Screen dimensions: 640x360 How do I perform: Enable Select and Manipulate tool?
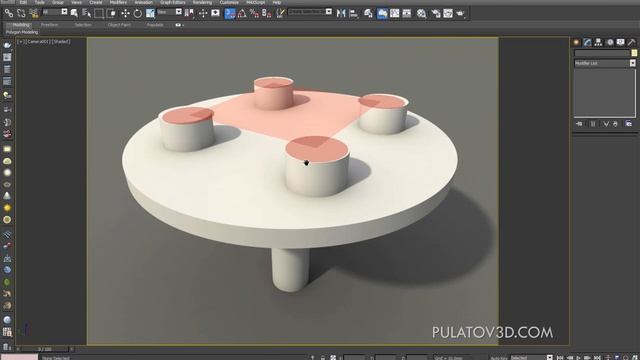point(203,13)
